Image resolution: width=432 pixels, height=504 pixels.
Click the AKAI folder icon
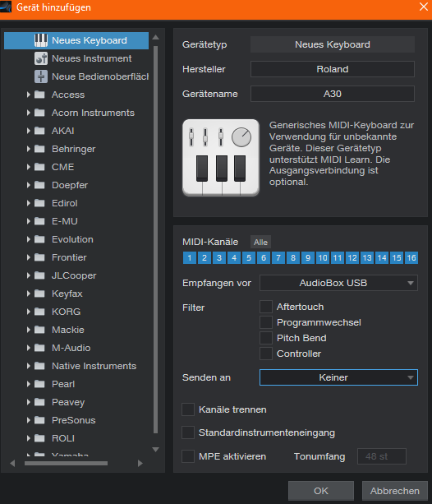pyautogui.click(x=39, y=131)
